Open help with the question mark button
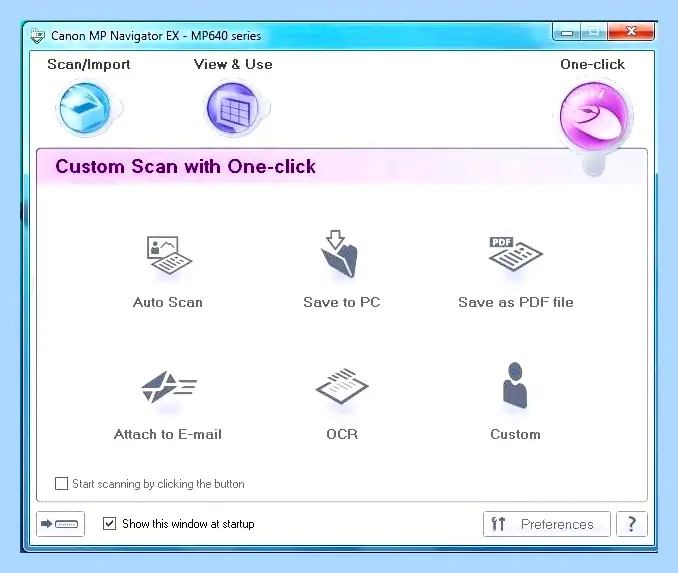Image resolution: width=678 pixels, height=573 pixels. pos(632,524)
